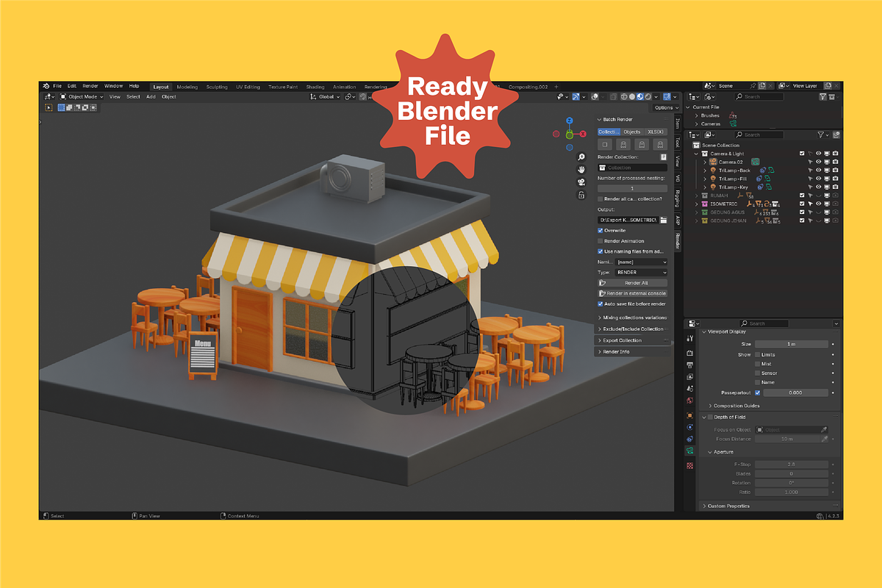Open the World properties tab icon
The image size is (882, 588).
(x=689, y=401)
